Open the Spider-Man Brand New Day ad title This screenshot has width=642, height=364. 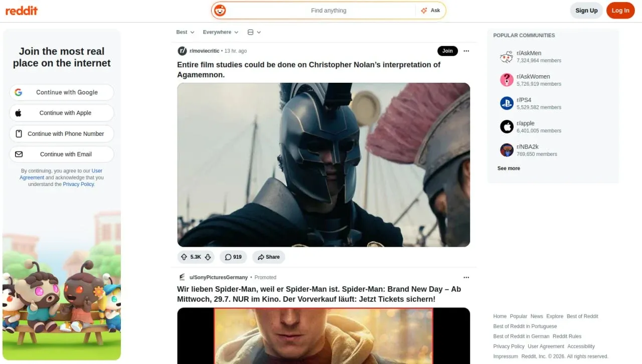click(x=319, y=294)
